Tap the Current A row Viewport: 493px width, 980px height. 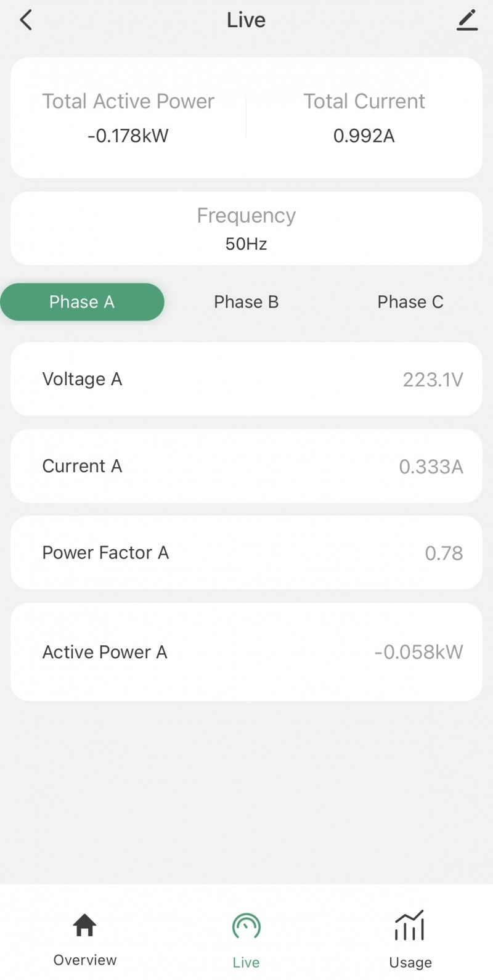pyautogui.click(x=246, y=466)
